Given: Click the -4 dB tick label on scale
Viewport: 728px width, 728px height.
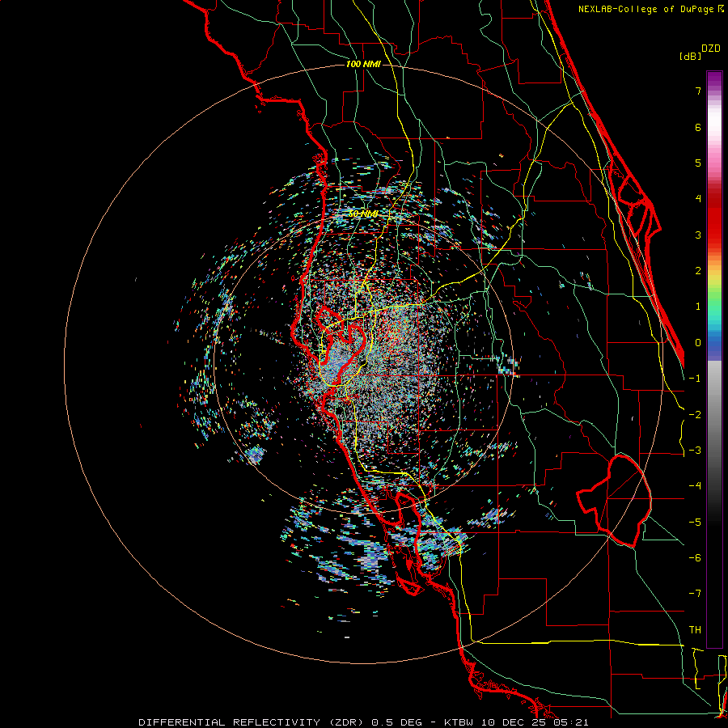Looking at the screenshot, I should [695, 486].
